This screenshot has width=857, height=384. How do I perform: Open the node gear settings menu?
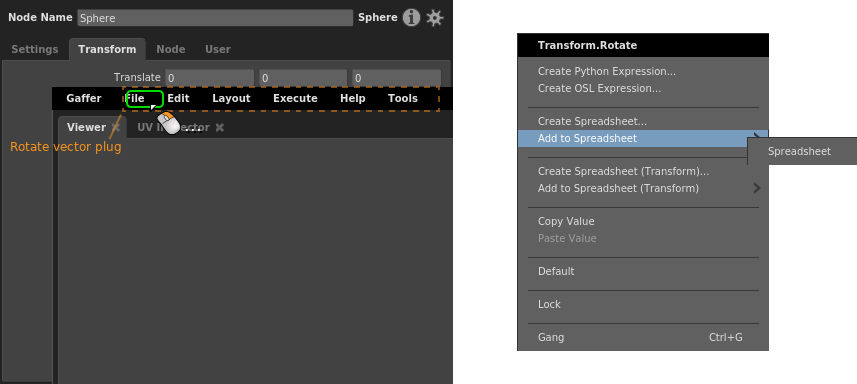435,17
